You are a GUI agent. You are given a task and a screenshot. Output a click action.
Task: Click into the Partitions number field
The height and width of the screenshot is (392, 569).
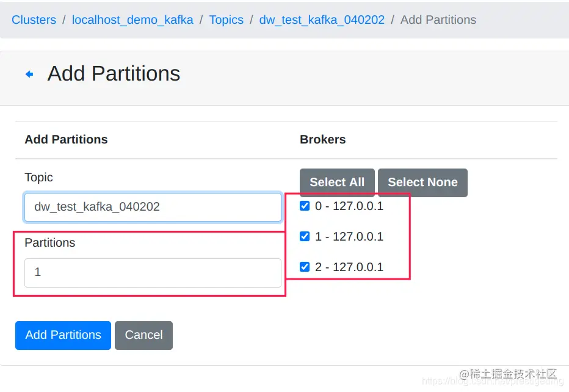(x=153, y=272)
